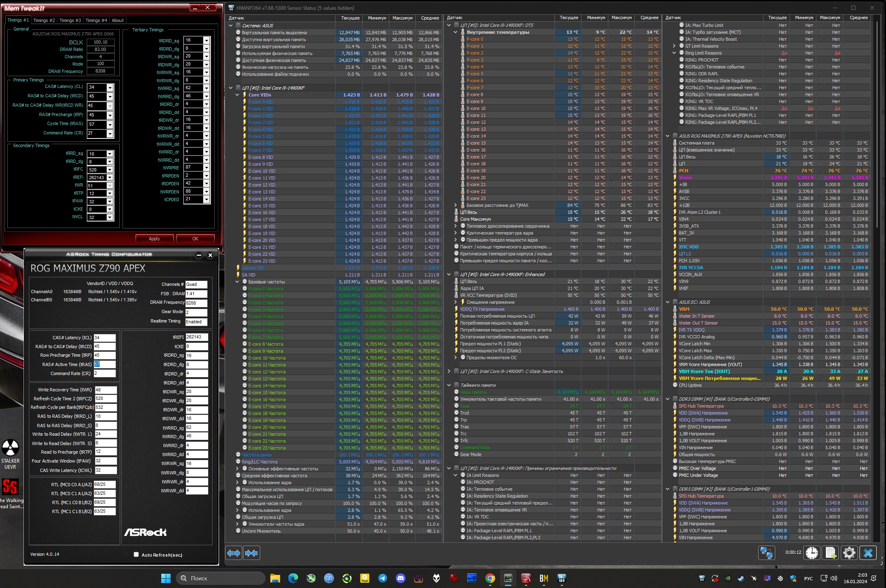Click the shrink columns arrows icon
Screen dimensions: 886x588
[251, 553]
